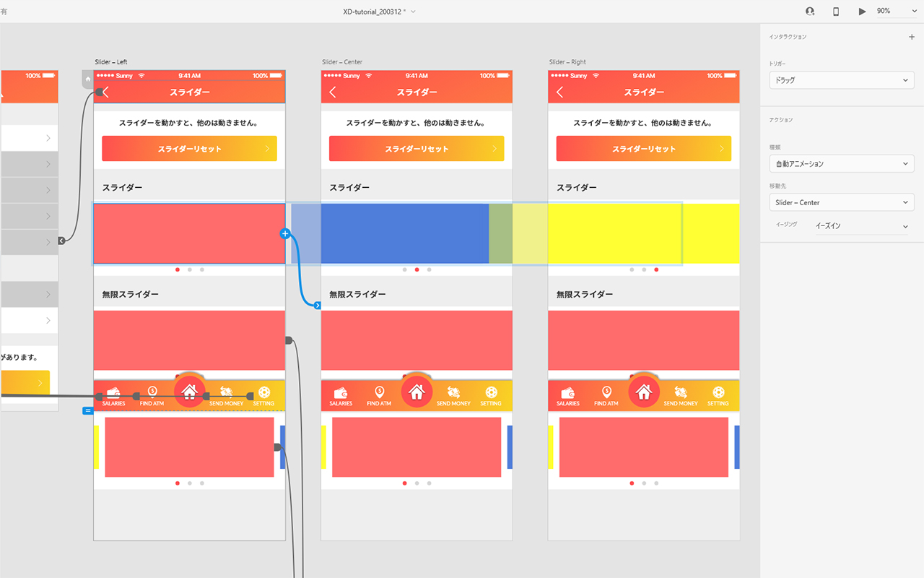Image resolution: width=924 pixels, height=578 pixels.
Task: Click SALARIES wallet icon in Slider – Right
Action: click(568, 392)
